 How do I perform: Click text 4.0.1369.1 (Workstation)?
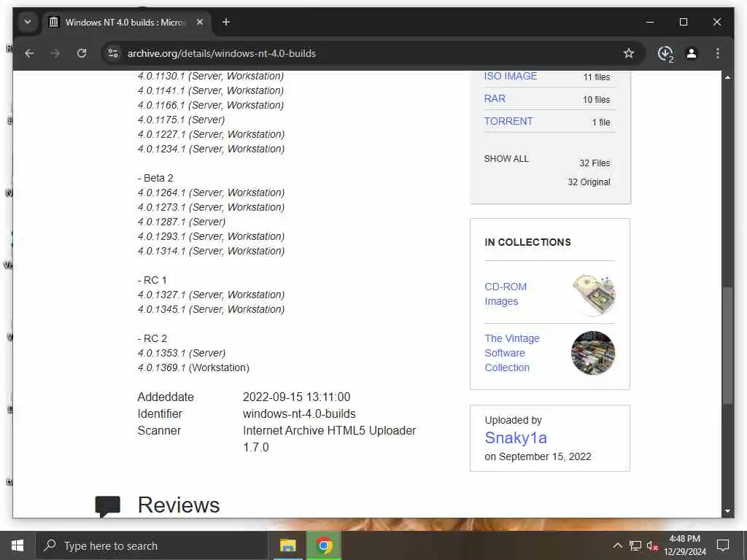click(x=193, y=367)
